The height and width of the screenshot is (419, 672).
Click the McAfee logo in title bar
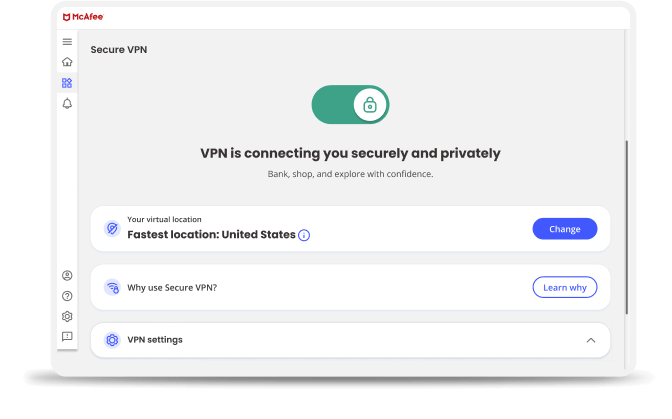[x=83, y=17]
